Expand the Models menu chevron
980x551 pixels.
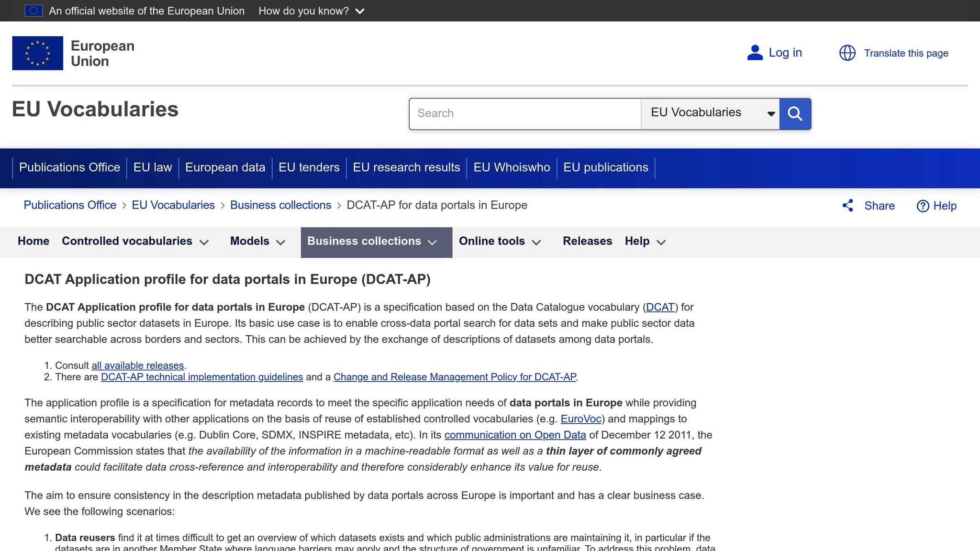click(x=281, y=242)
